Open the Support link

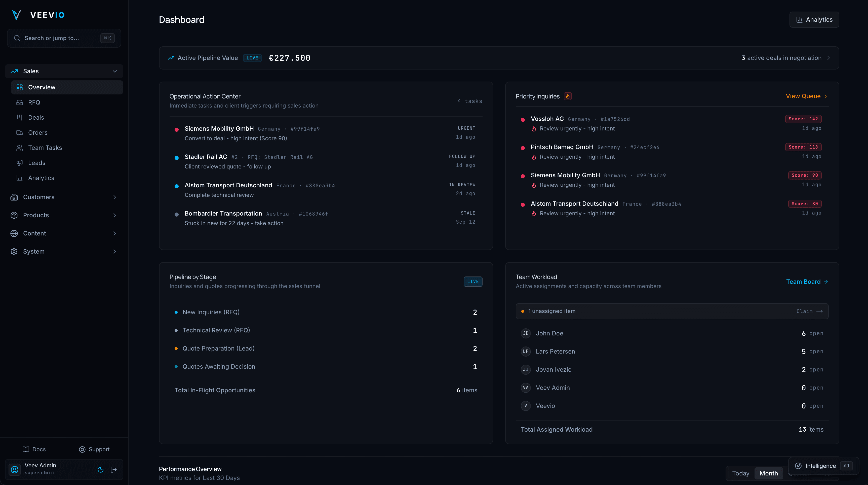tap(94, 449)
